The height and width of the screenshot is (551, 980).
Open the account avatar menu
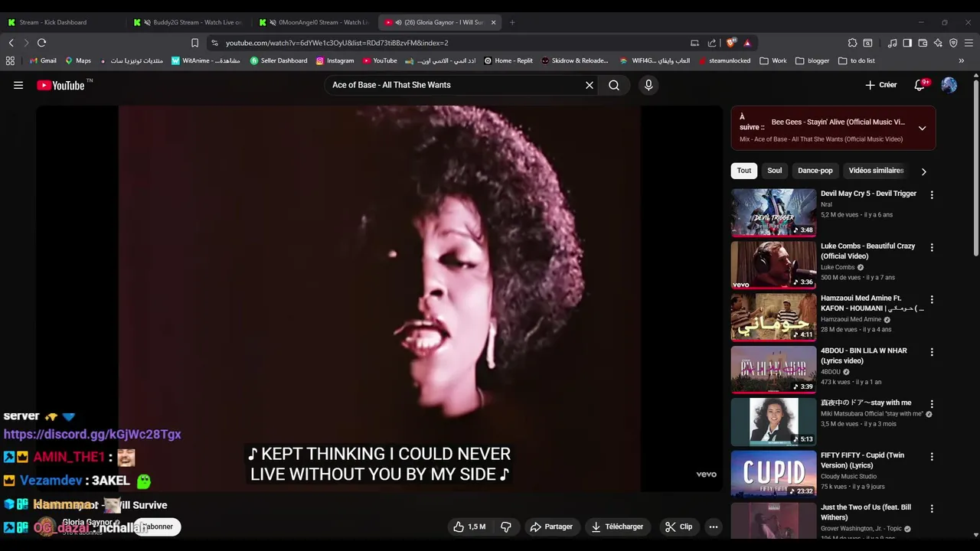(x=949, y=85)
